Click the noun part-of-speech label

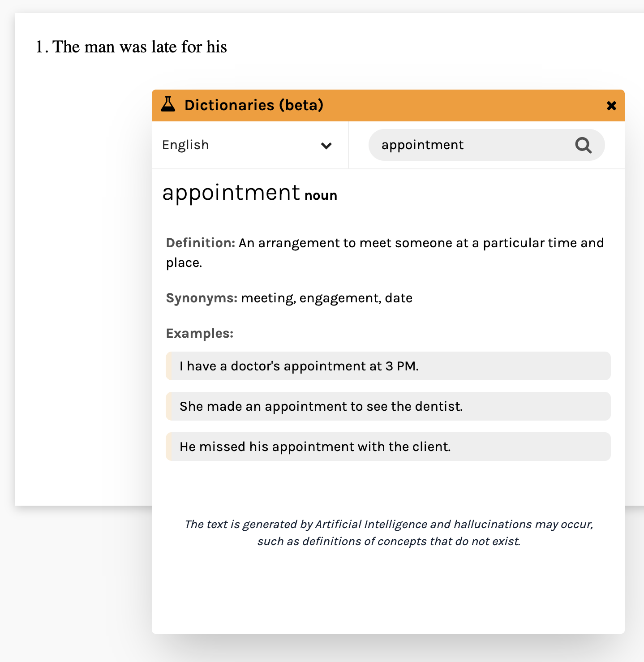tap(321, 196)
